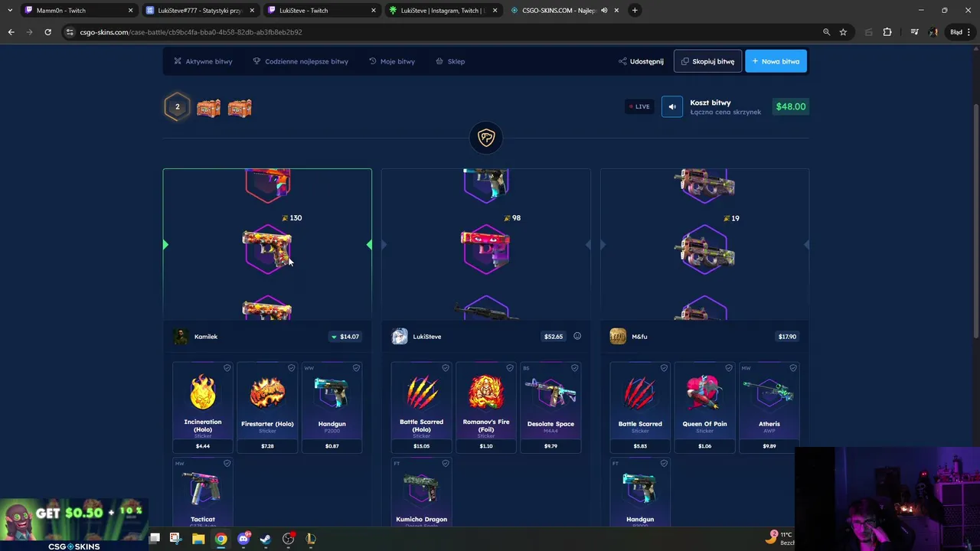Toggle the shield check on Tacticat
Image resolution: width=980 pixels, height=551 pixels.
tap(227, 463)
